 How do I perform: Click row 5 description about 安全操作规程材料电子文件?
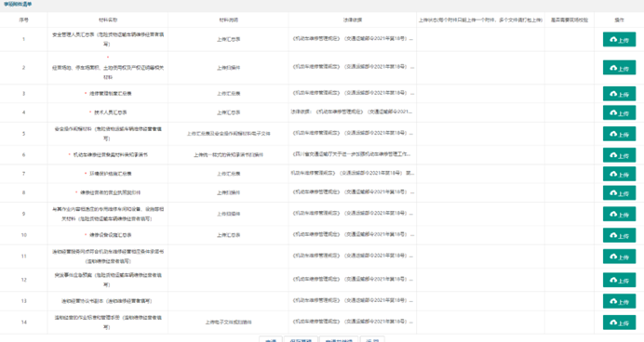tap(228, 134)
